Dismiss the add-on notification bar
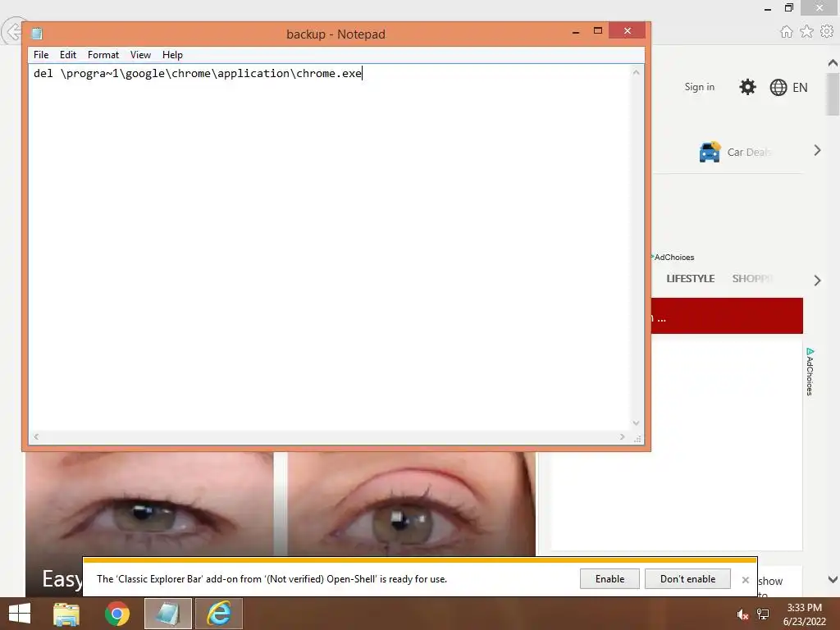840x630 pixels. tap(745, 580)
